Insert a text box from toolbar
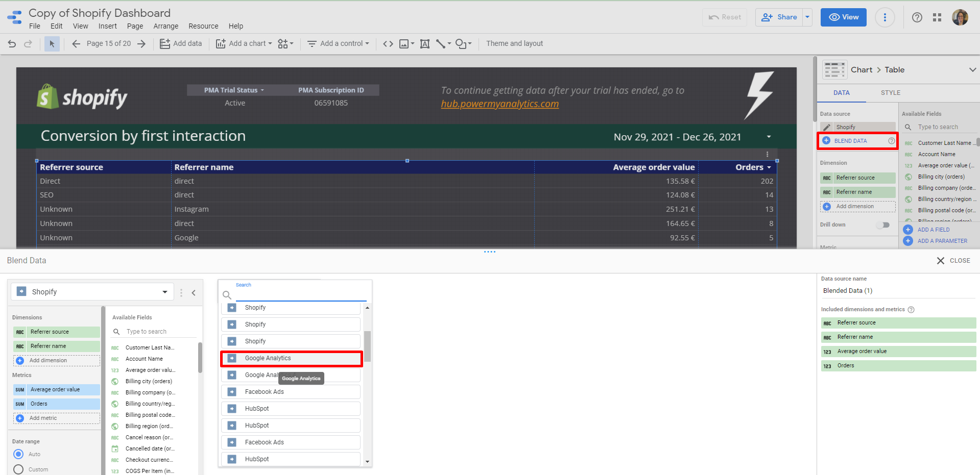Image resolution: width=980 pixels, height=475 pixels. pyautogui.click(x=424, y=44)
